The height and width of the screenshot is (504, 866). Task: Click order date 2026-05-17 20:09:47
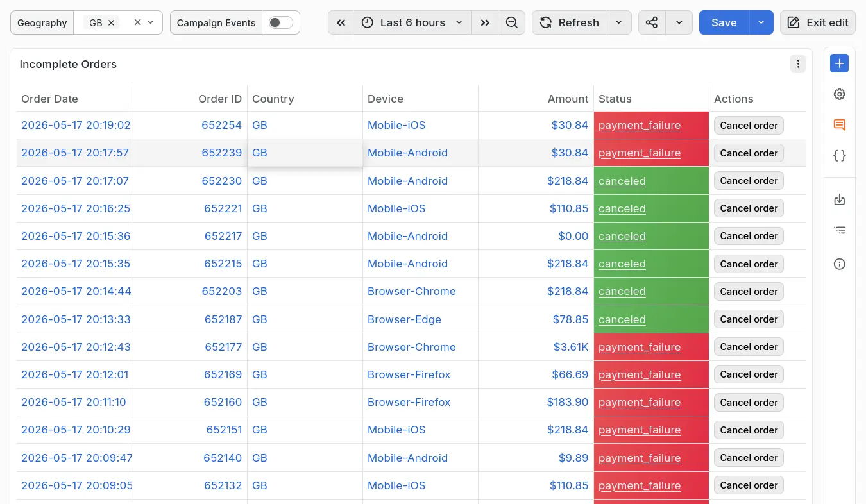point(76,458)
